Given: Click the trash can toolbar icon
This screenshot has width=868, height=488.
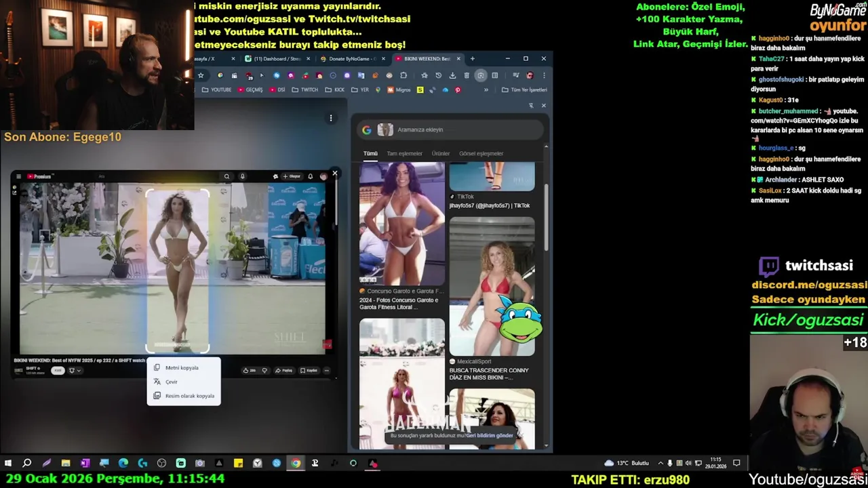Looking at the screenshot, I should pos(467,75).
